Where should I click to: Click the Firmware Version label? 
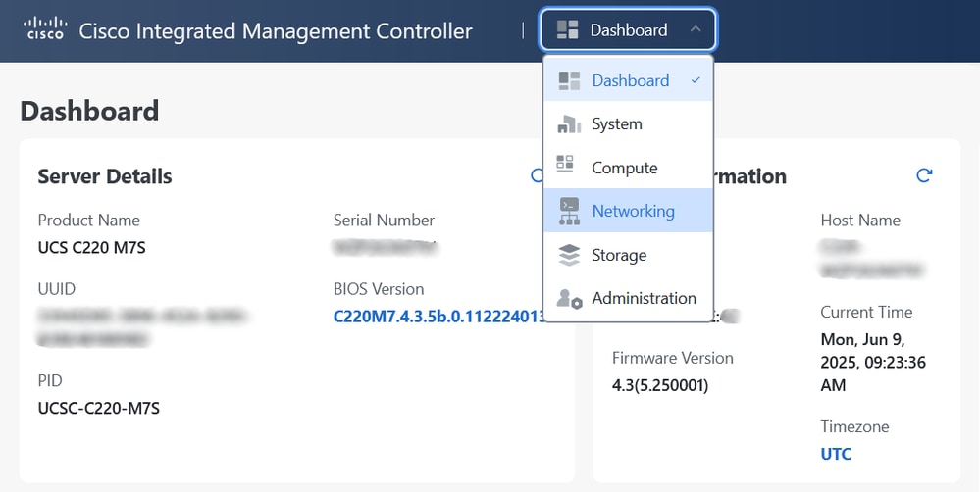(673, 358)
